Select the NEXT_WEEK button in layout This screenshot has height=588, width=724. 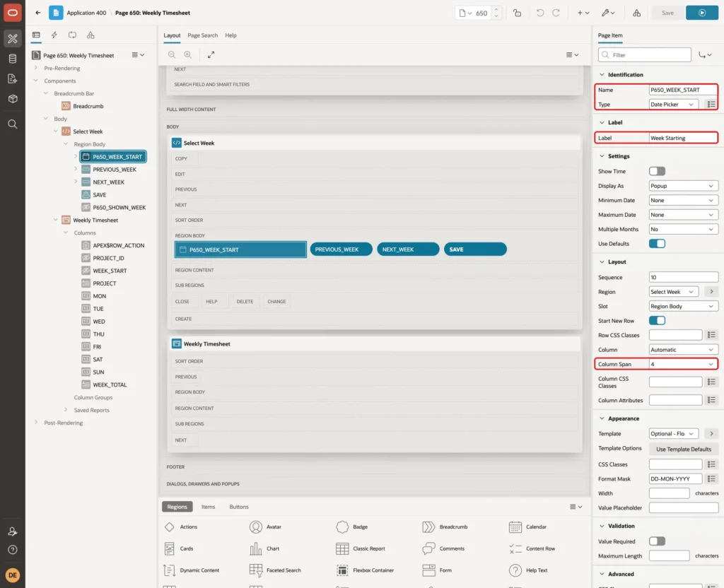point(408,249)
